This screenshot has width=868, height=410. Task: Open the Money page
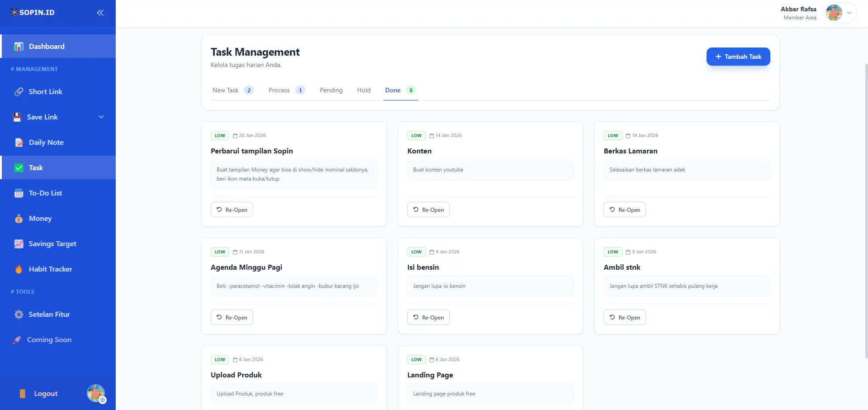point(58,219)
